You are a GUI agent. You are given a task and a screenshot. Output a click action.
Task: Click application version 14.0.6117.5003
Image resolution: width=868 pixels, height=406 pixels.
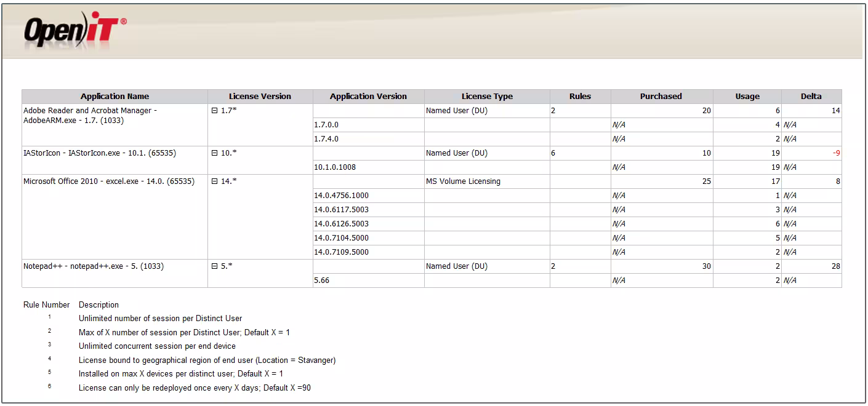coord(341,210)
